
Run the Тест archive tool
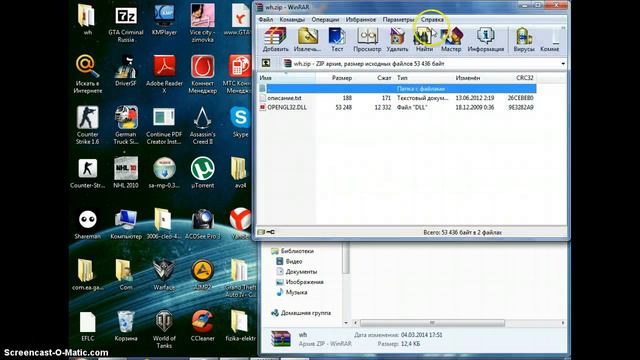[337, 40]
